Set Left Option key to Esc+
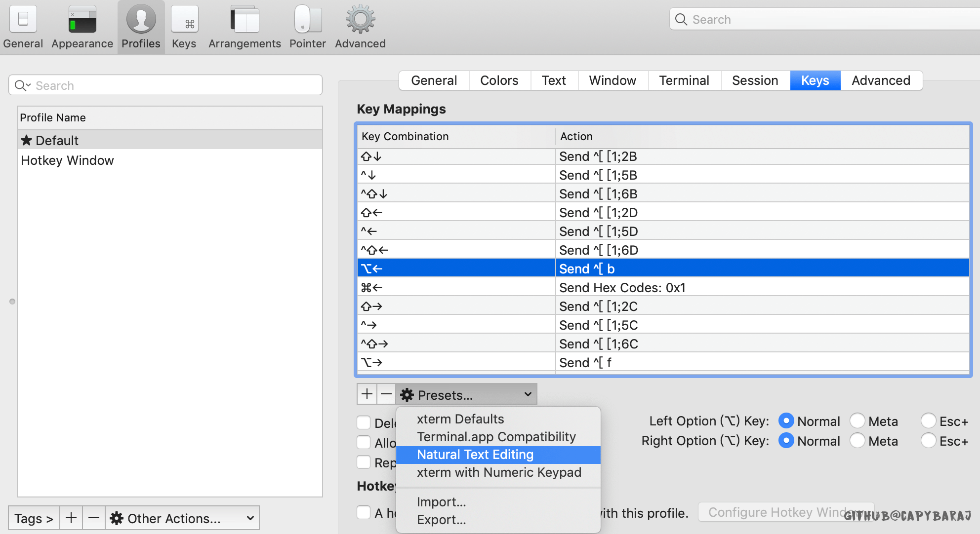980x534 pixels. pyautogui.click(x=929, y=421)
